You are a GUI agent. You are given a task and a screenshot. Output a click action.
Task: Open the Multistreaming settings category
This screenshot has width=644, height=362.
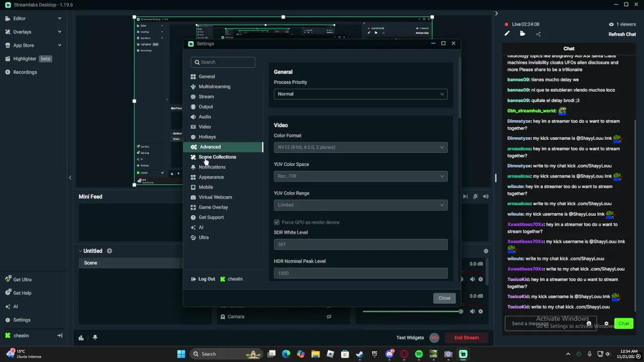[214, 86]
